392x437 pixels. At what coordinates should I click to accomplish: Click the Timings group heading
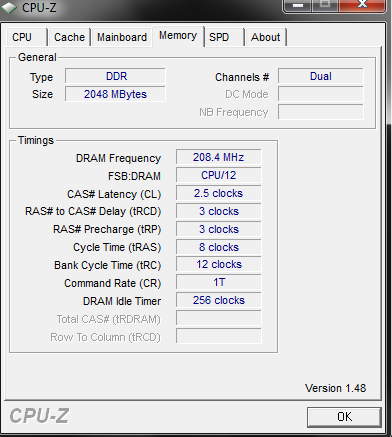point(36,140)
